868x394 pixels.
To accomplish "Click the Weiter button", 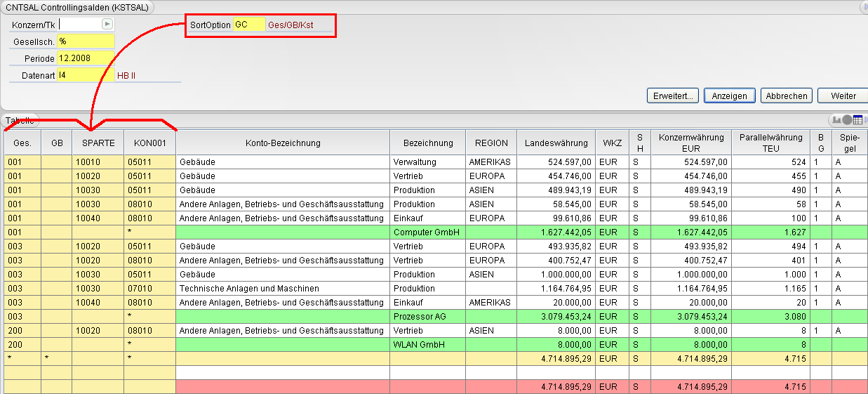I will coord(843,96).
